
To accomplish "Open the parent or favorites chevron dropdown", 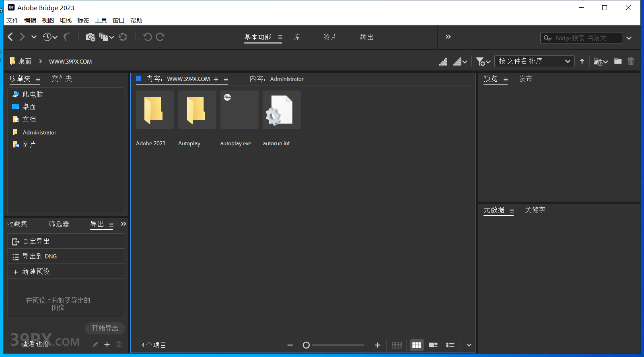I will 34,37.
